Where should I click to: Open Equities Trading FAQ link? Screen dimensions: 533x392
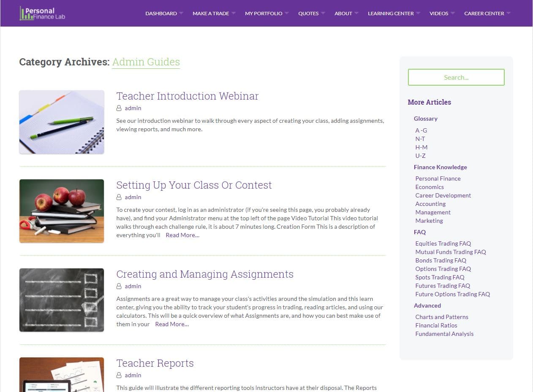pyautogui.click(x=443, y=243)
